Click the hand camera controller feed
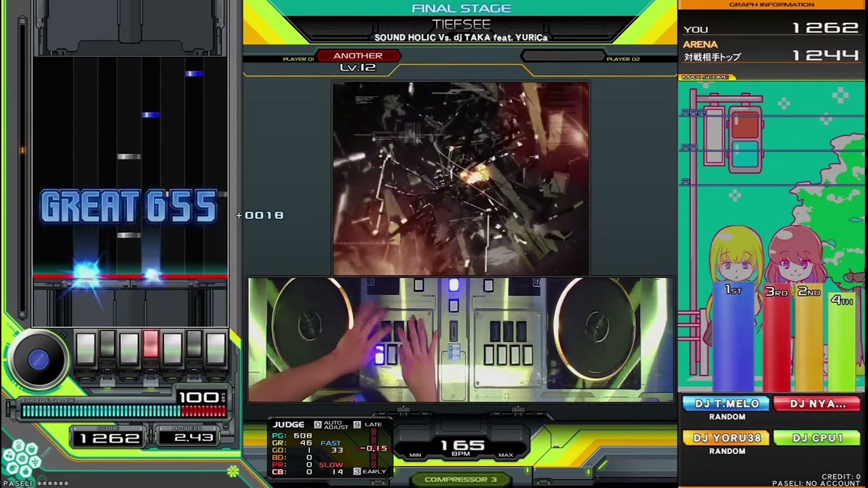868x488 pixels. (x=461, y=340)
